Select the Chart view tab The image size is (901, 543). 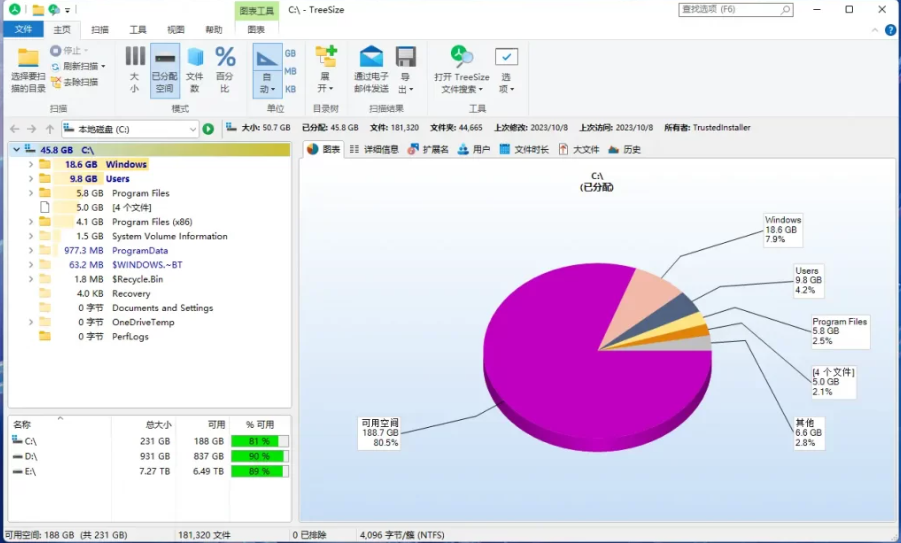click(323, 149)
